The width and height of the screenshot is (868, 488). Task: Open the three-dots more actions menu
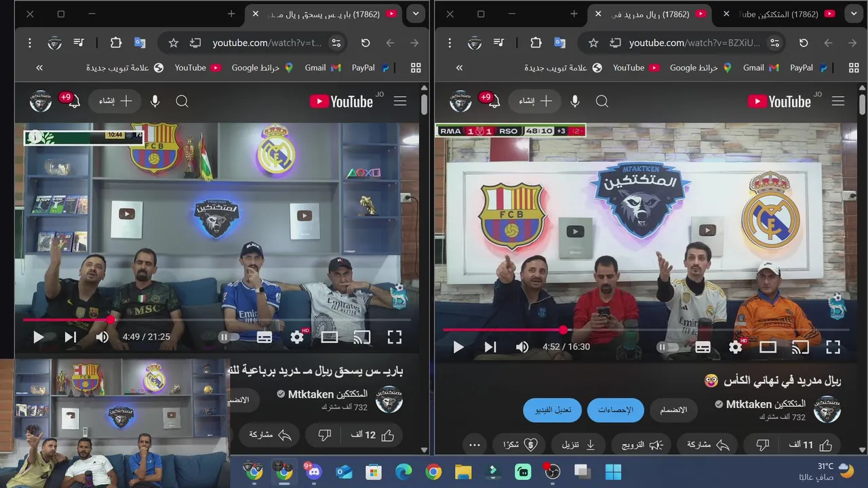pyautogui.click(x=475, y=445)
